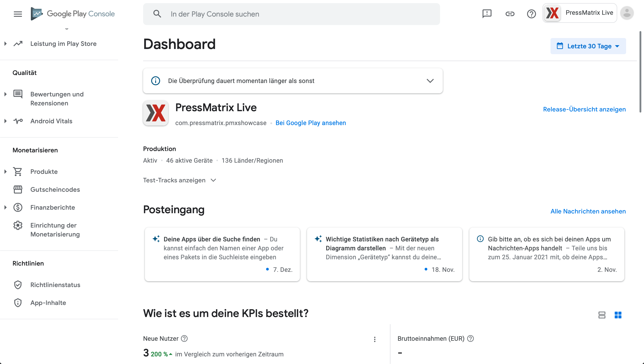Viewport: 644px width, 364px height.
Task: Open the feedback announcement icon
Action: coord(487,14)
